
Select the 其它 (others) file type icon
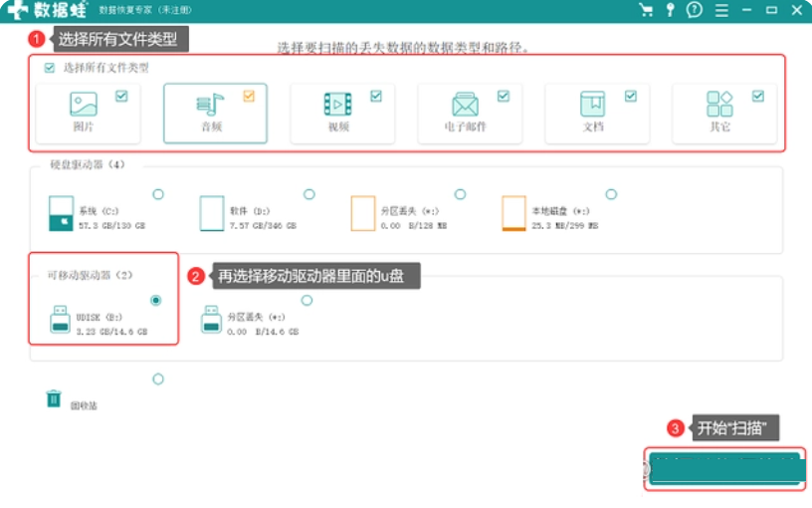pos(719,104)
